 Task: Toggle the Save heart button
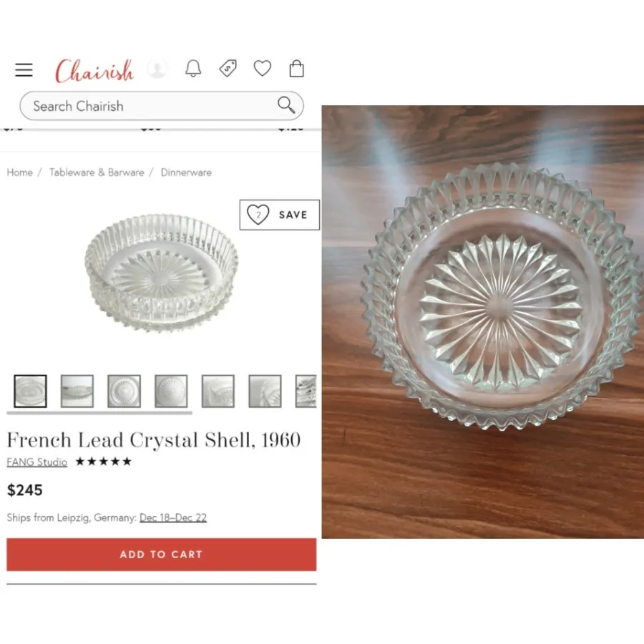[x=279, y=215]
